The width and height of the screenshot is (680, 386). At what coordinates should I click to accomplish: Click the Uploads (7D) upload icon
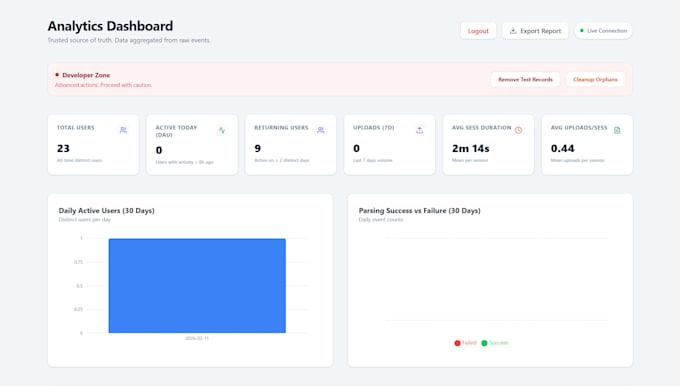(419, 130)
